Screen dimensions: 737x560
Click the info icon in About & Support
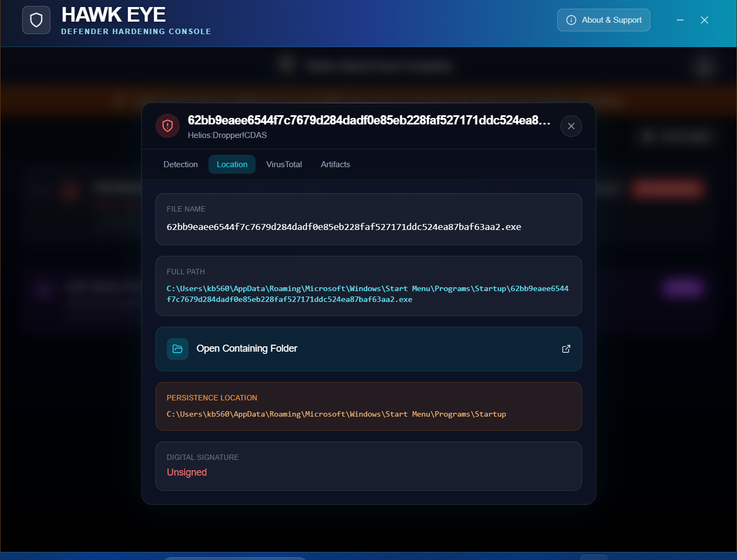coord(571,20)
